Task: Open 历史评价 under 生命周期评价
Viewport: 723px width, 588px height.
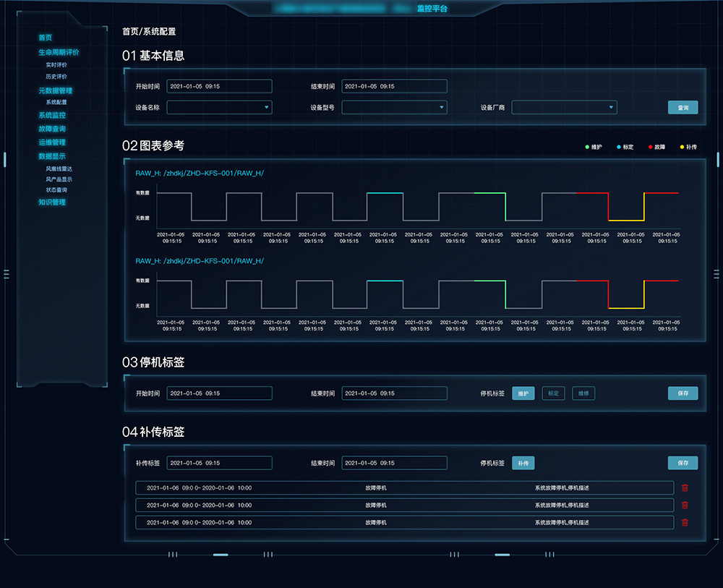Action: tap(56, 76)
